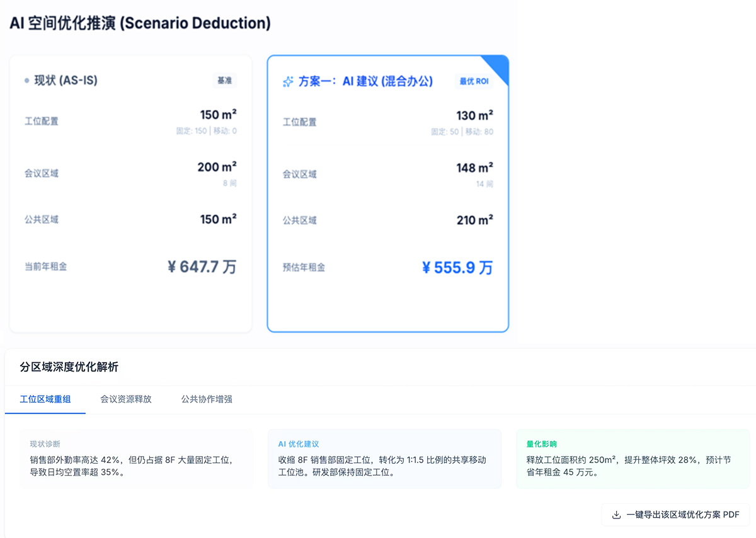Click the 分区域深度优化解析 section heading
Screen dimensions: 756x538
(x=69, y=367)
